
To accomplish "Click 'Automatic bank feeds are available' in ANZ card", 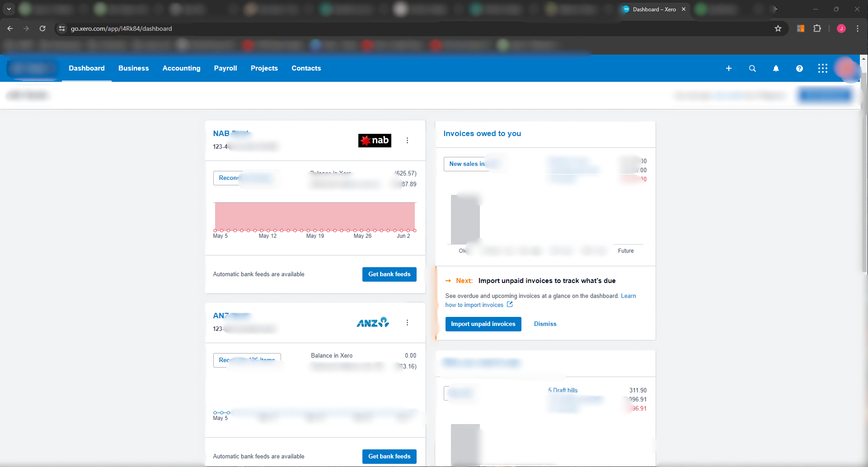I will pyautogui.click(x=258, y=457).
